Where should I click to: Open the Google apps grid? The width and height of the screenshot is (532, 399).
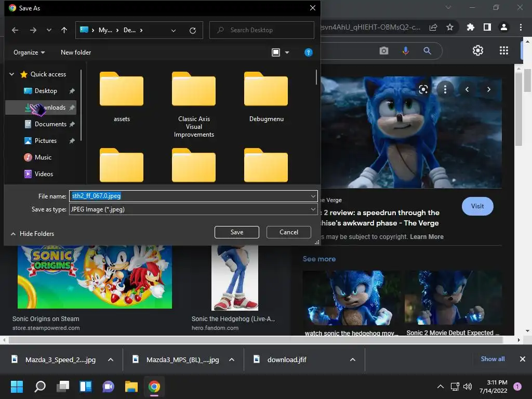[504, 50]
